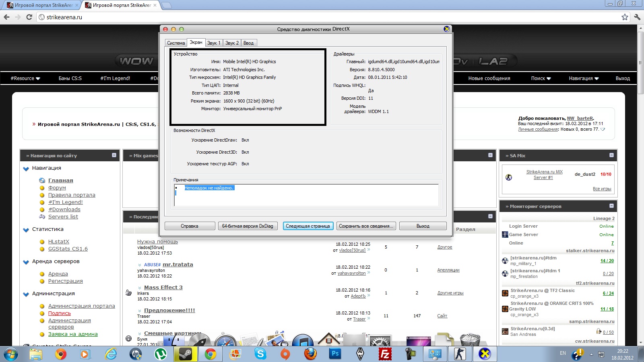Launch Counter-Strike from the taskbar

click(460, 354)
